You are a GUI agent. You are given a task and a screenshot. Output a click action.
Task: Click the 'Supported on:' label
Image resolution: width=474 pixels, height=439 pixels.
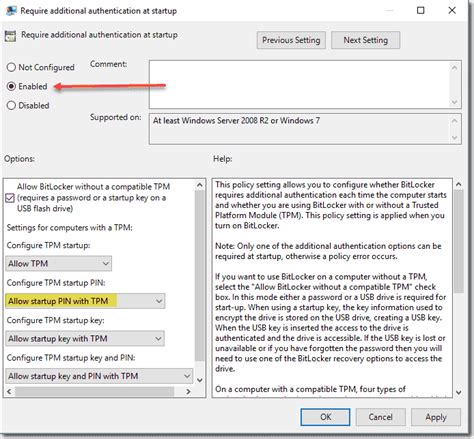point(116,117)
